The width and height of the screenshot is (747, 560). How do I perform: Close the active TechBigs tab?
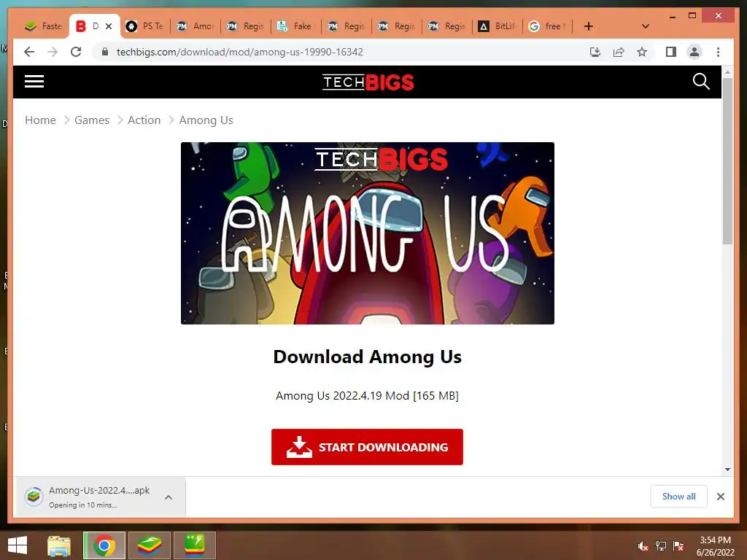click(109, 26)
